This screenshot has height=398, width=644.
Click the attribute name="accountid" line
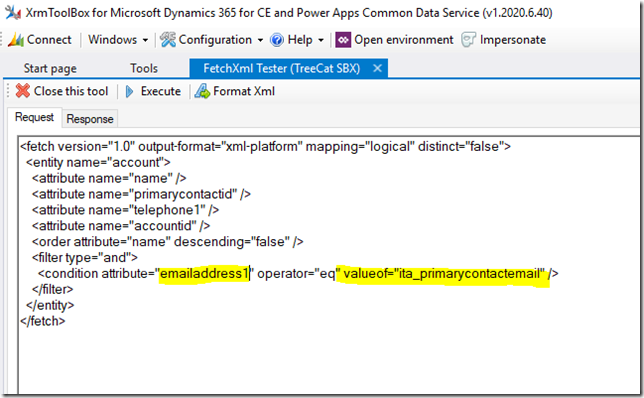121,226
